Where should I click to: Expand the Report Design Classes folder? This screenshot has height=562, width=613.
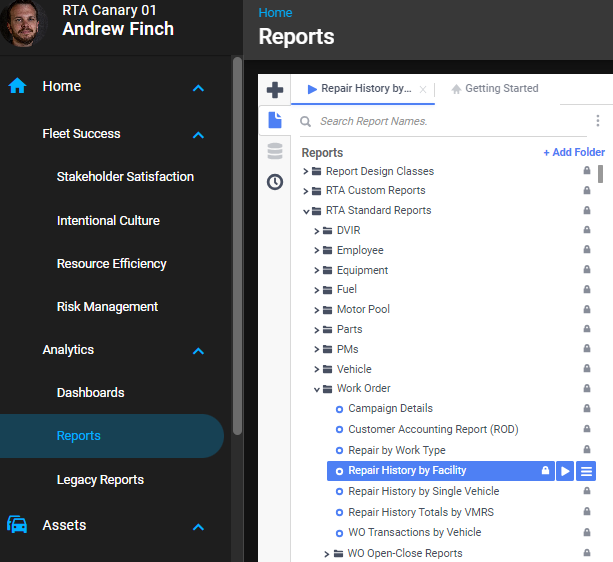[x=306, y=171]
